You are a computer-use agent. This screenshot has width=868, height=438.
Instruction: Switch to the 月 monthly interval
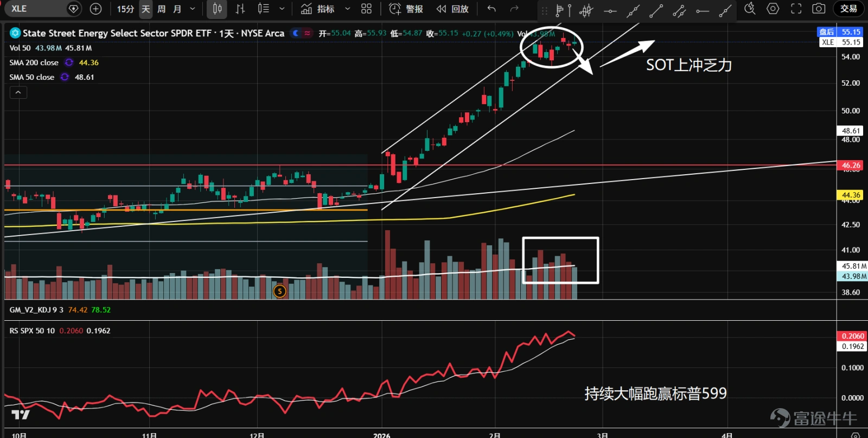177,9
